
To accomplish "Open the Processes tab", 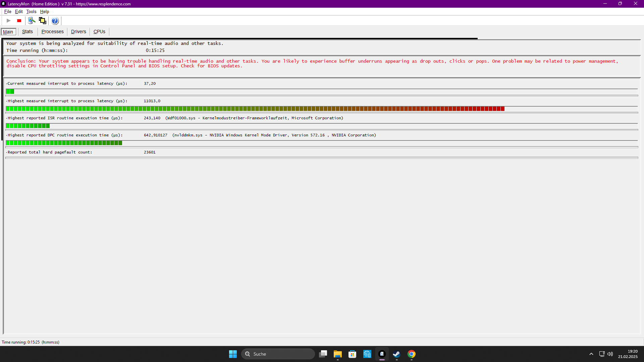I will [52, 32].
